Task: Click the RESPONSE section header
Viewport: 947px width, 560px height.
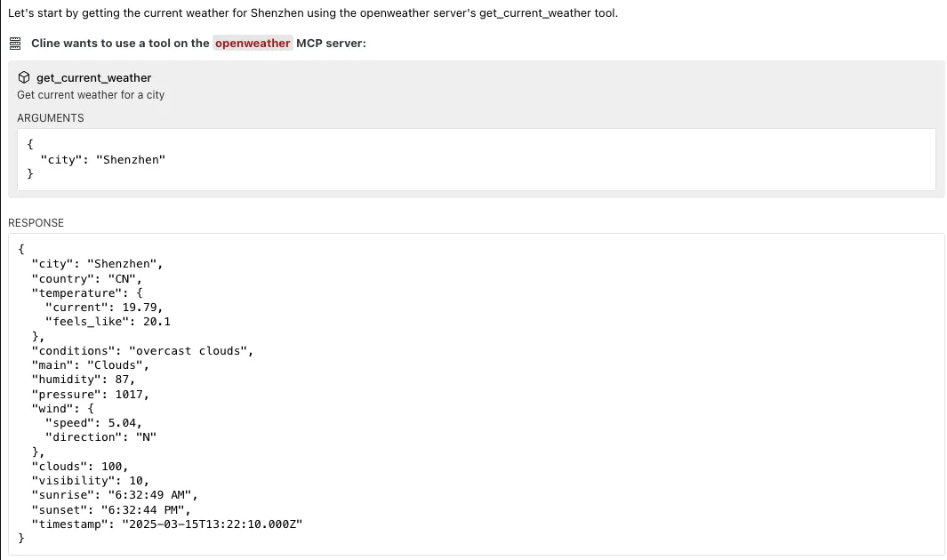Action: coord(36,223)
